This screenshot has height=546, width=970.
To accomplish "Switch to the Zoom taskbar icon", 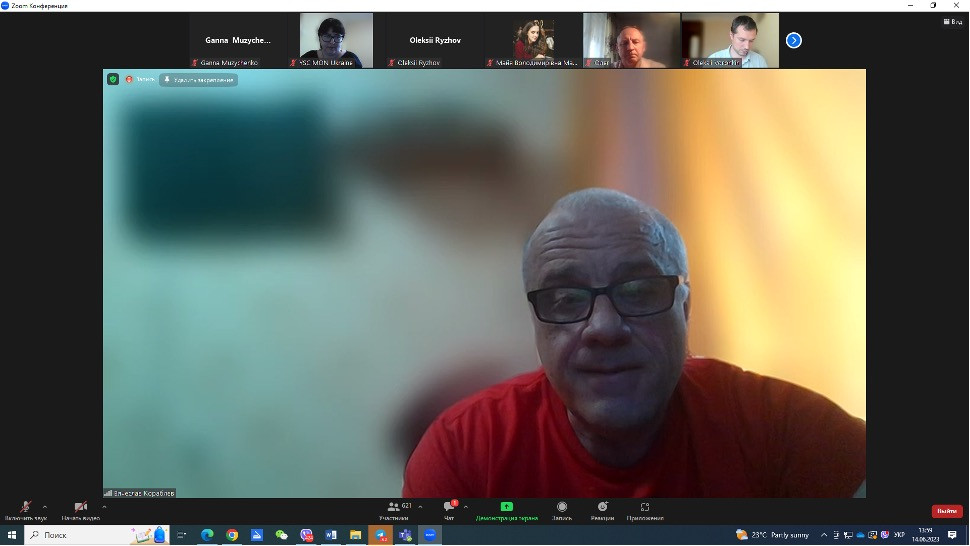I will coord(430,535).
